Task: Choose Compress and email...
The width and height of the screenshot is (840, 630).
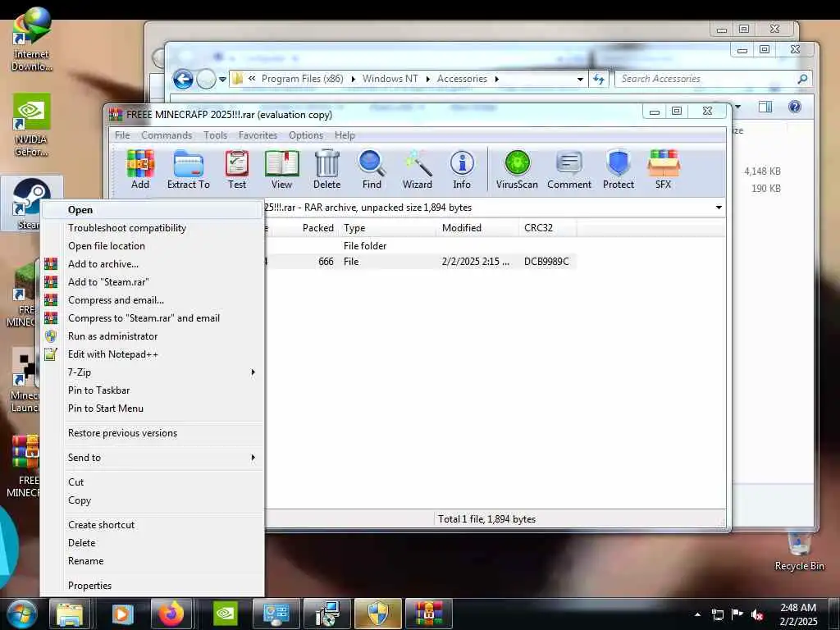Action: pyautogui.click(x=153, y=300)
